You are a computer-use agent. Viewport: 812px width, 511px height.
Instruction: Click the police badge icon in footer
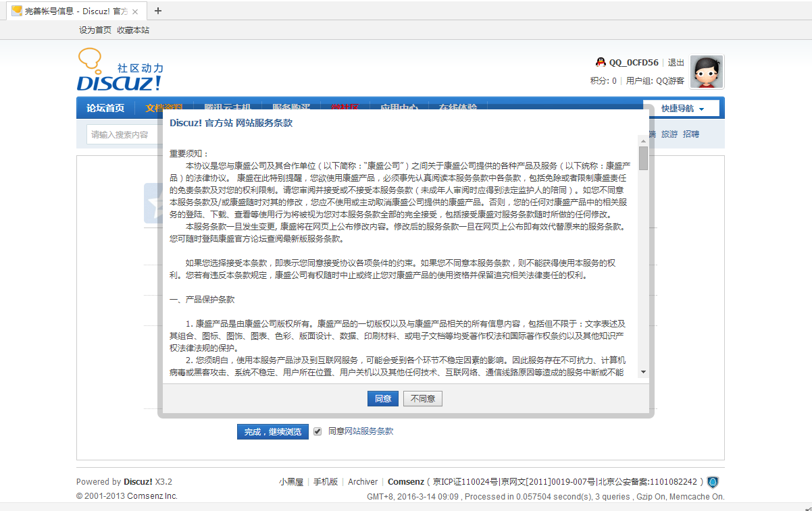pyautogui.click(x=713, y=482)
